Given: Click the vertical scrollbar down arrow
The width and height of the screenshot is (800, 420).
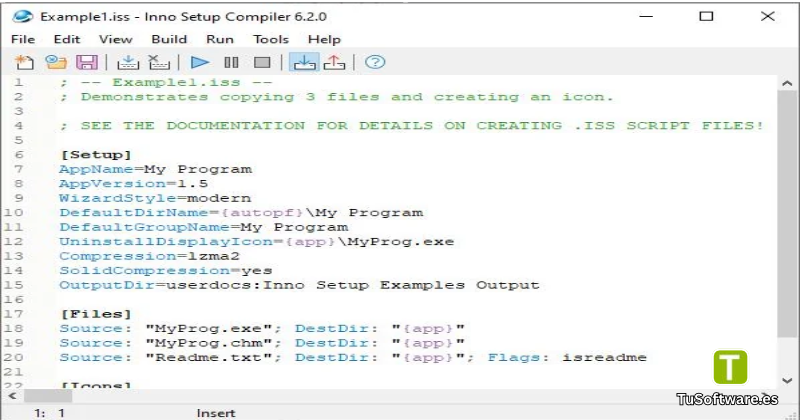Looking at the screenshot, I should [787, 381].
